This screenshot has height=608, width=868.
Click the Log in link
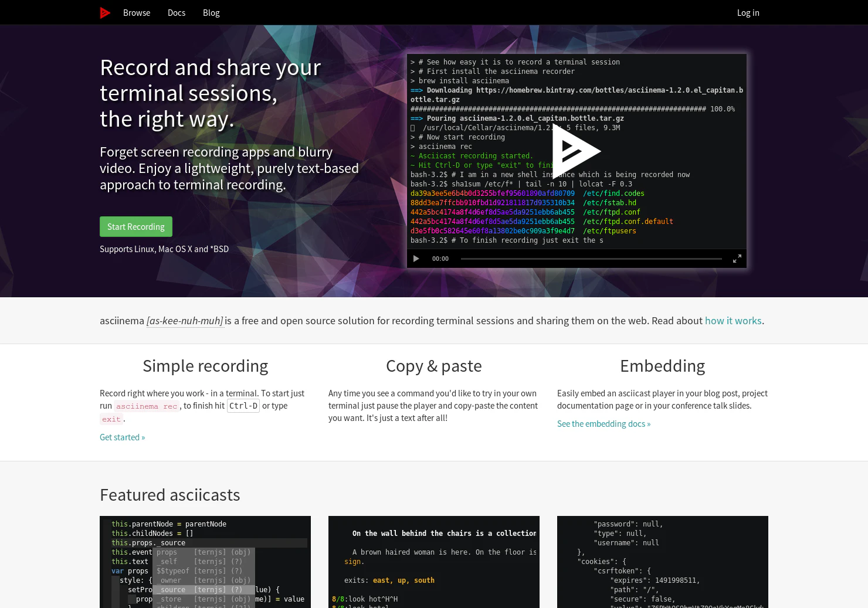(748, 13)
